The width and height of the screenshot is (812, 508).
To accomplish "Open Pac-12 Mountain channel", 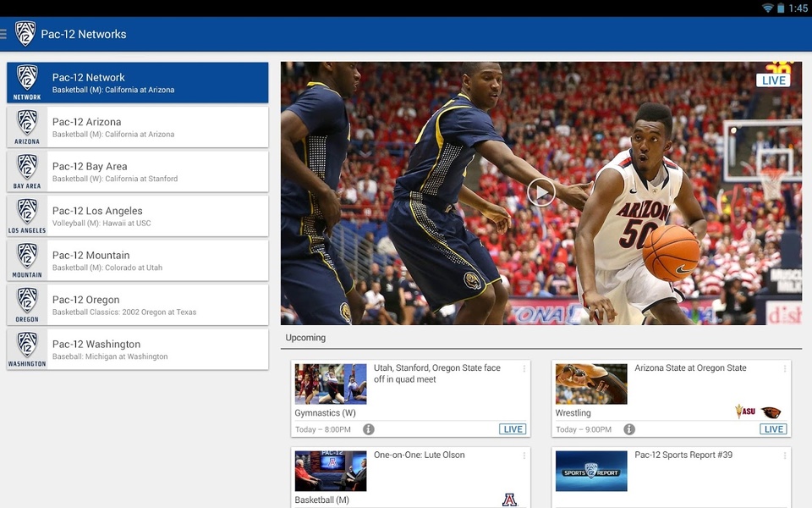I will point(138,261).
